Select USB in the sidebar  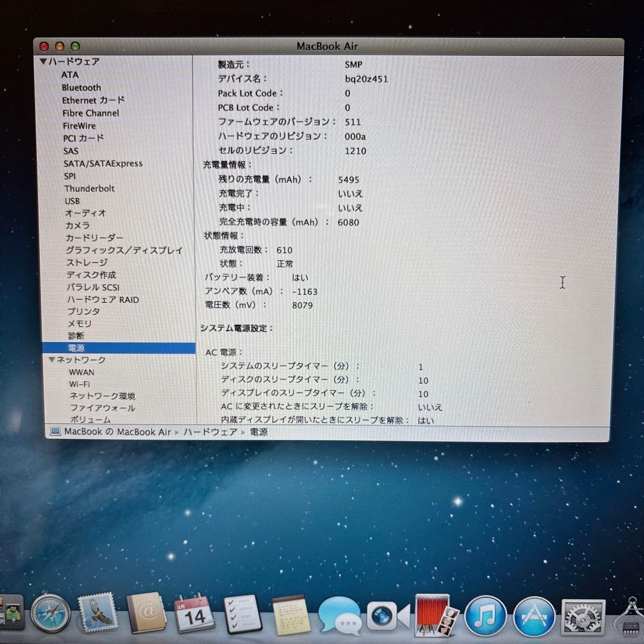[x=72, y=202]
